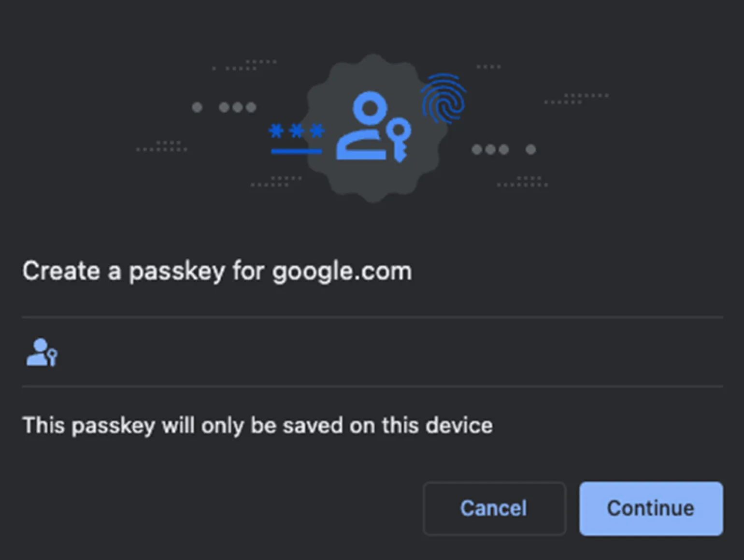Viewport: 744px width, 560px height.
Task: Click the dotted pattern at far right
Action: (576, 99)
